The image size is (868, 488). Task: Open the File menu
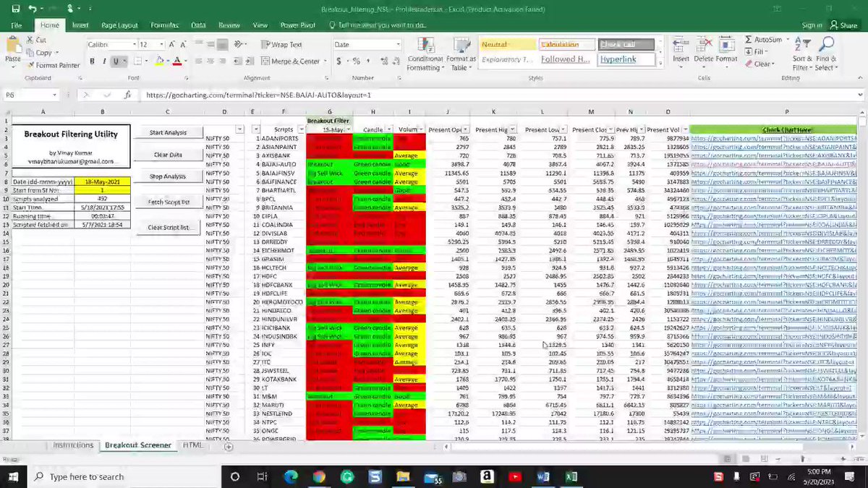click(x=16, y=25)
